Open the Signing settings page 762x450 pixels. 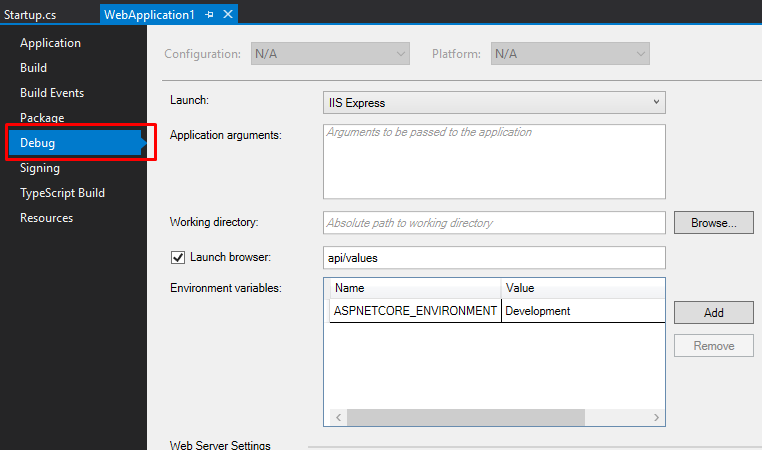click(x=40, y=168)
